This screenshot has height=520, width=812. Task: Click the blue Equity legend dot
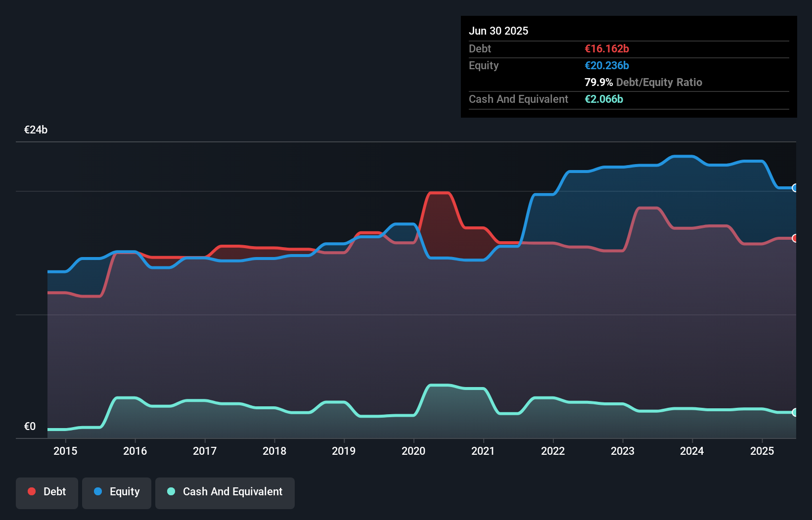click(98, 491)
